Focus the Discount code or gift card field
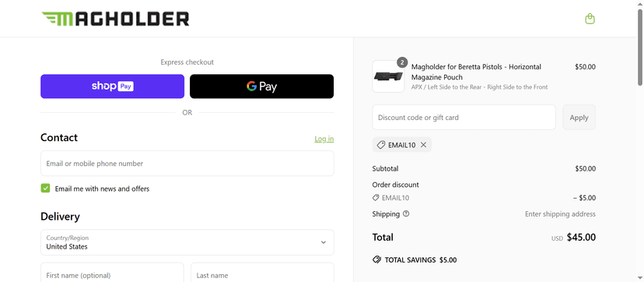 click(464, 117)
